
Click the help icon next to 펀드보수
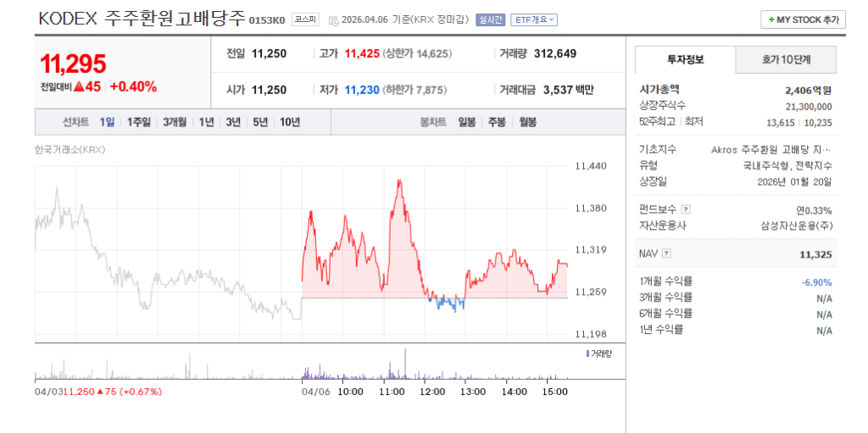click(x=686, y=209)
